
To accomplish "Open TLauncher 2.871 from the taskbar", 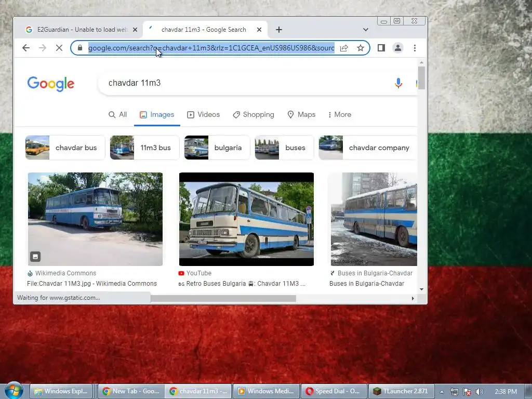I will coord(401,391).
